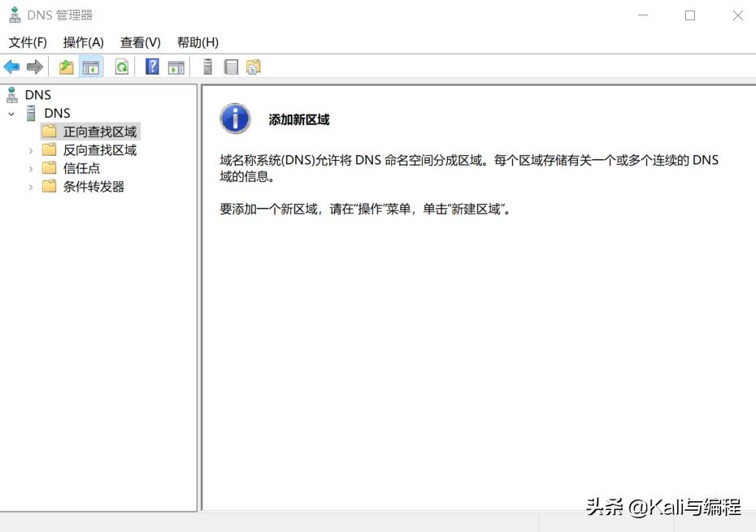Screen dimensions: 756x532
Task: Click the record list toolbar icon
Action: point(230,67)
